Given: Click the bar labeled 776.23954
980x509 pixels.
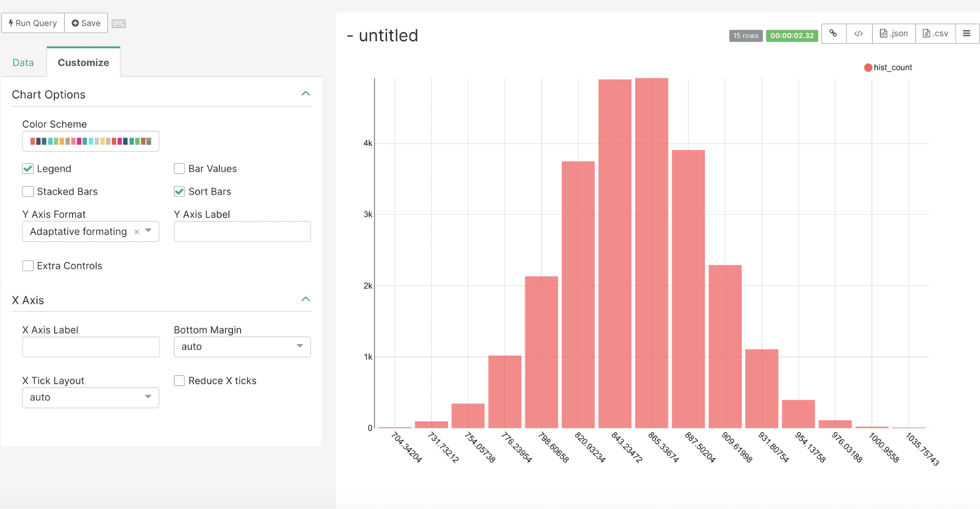Looking at the screenshot, I should pos(504,392).
